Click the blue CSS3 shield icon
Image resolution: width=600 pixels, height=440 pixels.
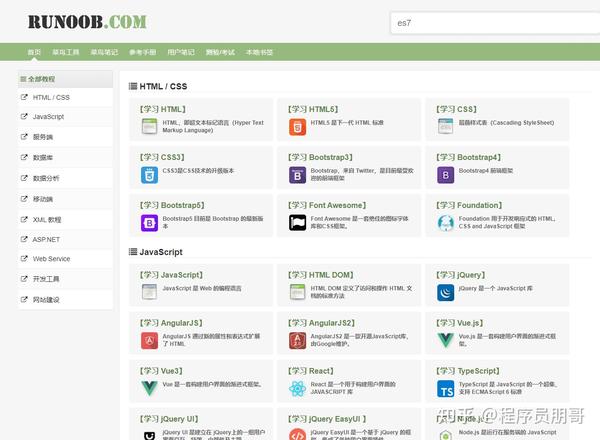(149, 175)
